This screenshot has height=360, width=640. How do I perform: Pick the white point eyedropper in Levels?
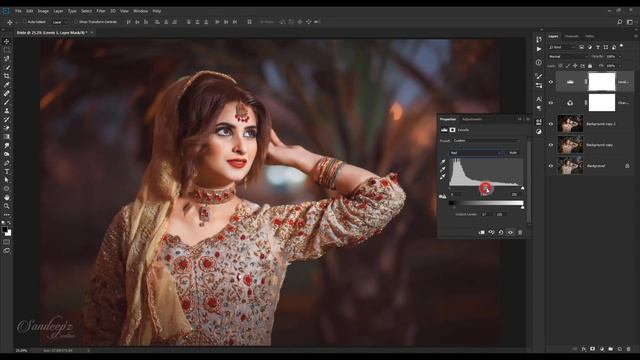coord(443,177)
